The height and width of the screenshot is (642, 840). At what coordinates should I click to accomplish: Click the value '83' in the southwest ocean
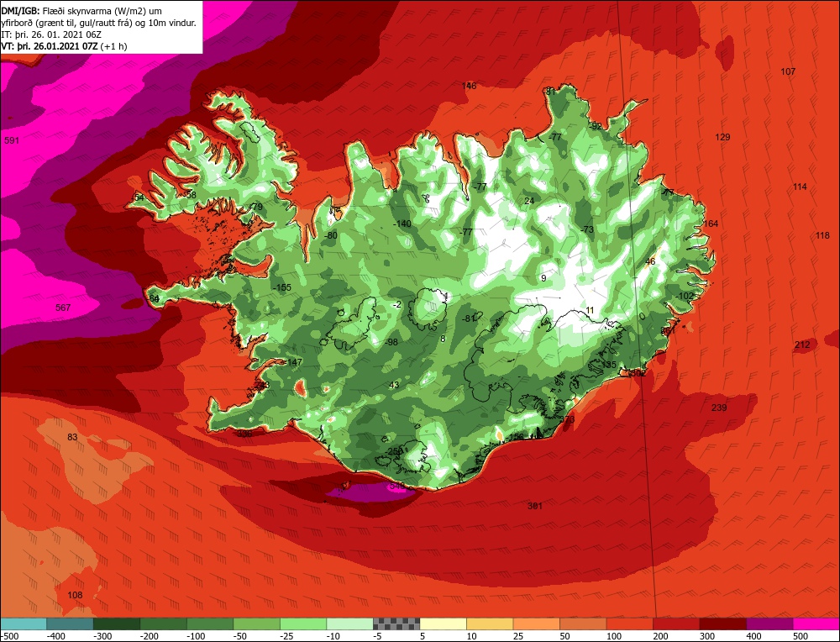tap(72, 437)
